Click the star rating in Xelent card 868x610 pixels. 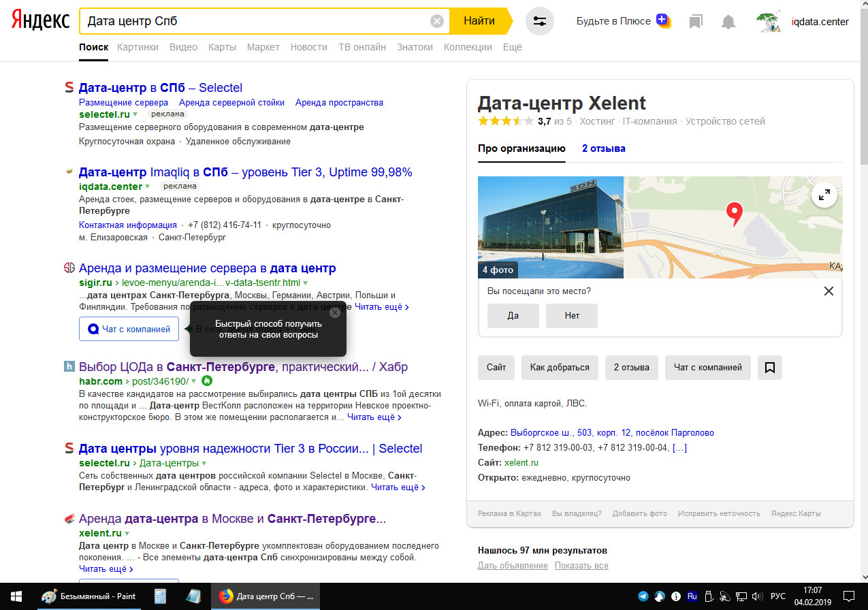[506, 122]
